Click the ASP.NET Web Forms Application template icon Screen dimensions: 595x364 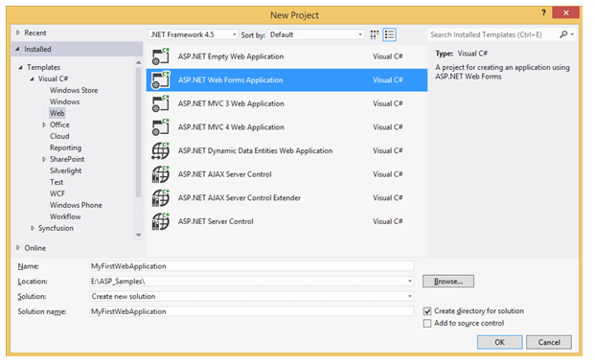161,80
